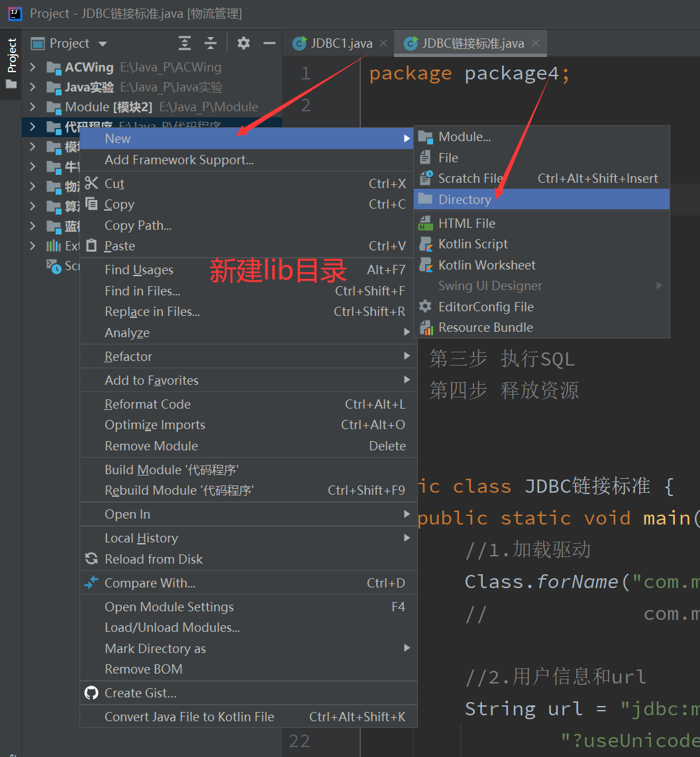Open Module Settings from the context menu
The height and width of the screenshot is (757, 700).
pos(170,607)
